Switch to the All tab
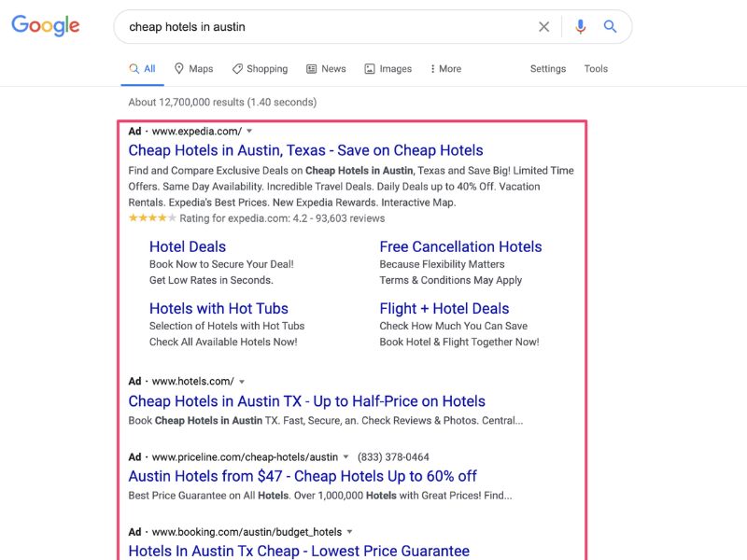Viewport: 747px width, 560px height. coord(143,68)
